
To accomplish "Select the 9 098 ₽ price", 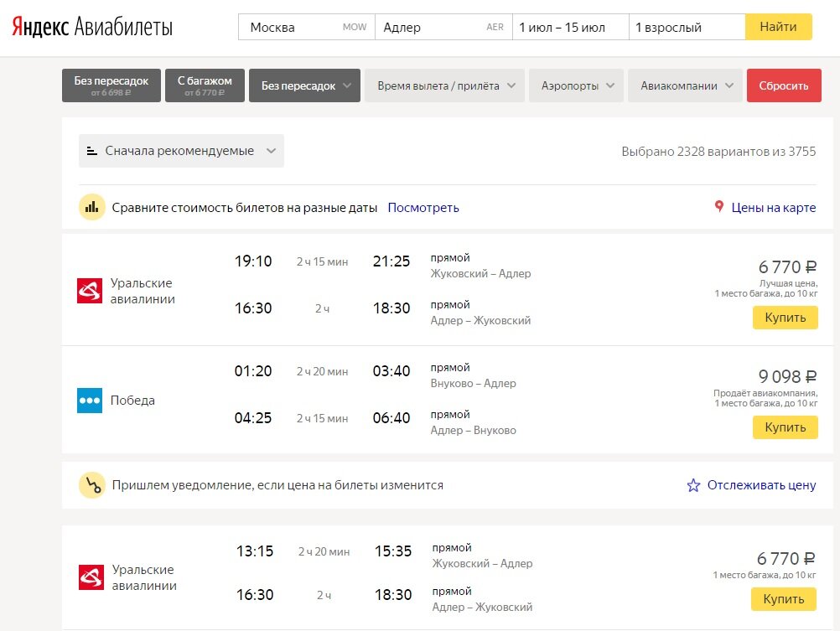I will click(787, 376).
